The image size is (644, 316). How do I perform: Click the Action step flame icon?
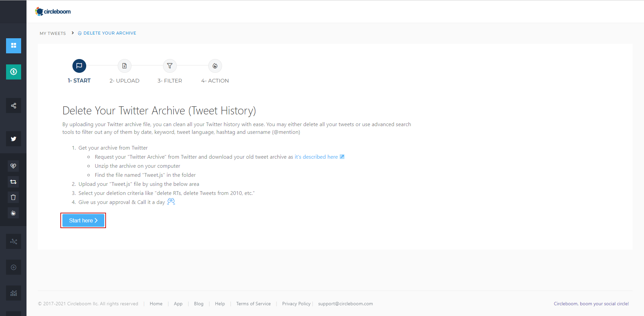(215, 66)
